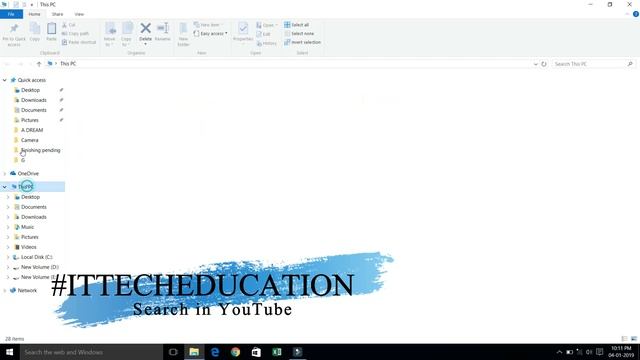640x360 pixels.
Task: Click the Properties checkmark icon
Action: [x=243, y=28]
